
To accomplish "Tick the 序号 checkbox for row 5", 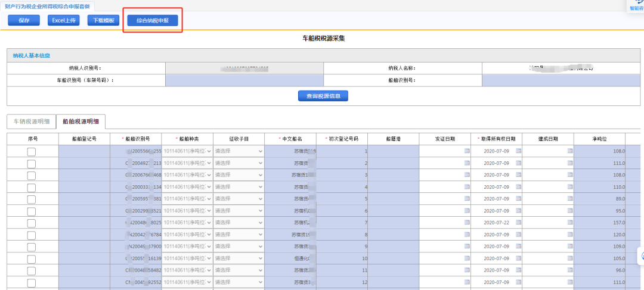I will 31,199.
